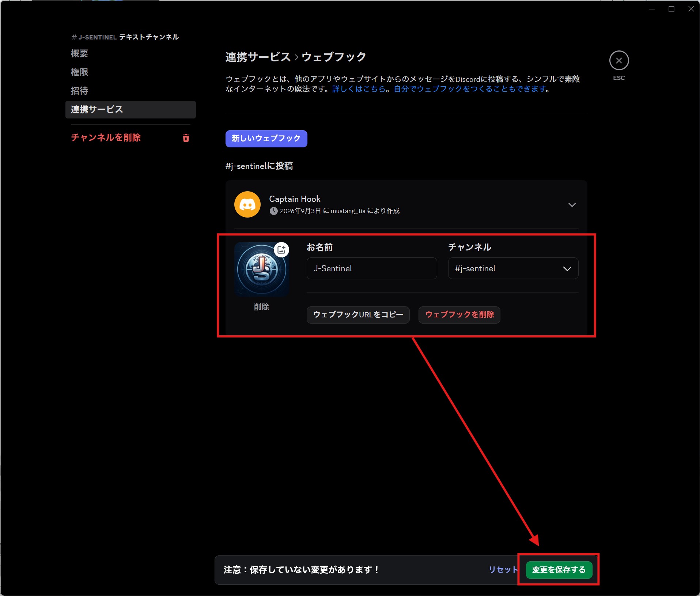Image resolution: width=700 pixels, height=596 pixels.
Task: Click 削除 under the webhook avatar
Action: pyautogui.click(x=262, y=307)
